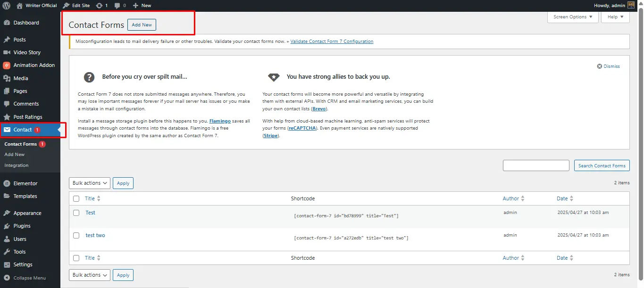
Task: Click the Dashboard gauge icon
Action: click(7, 23)
